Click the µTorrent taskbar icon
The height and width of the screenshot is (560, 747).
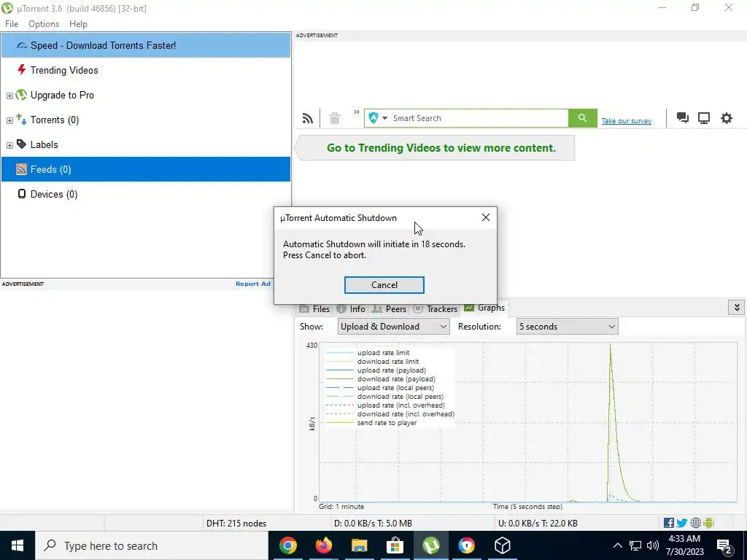tap(430, 545)
